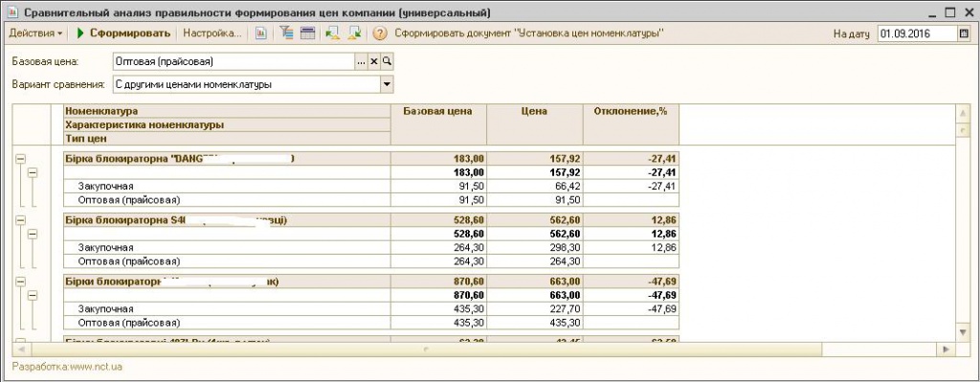Viewport: 980px width, 382px height.
Task: Collapse the inner subgroup with base price 528,60
Action: point(33,234)
